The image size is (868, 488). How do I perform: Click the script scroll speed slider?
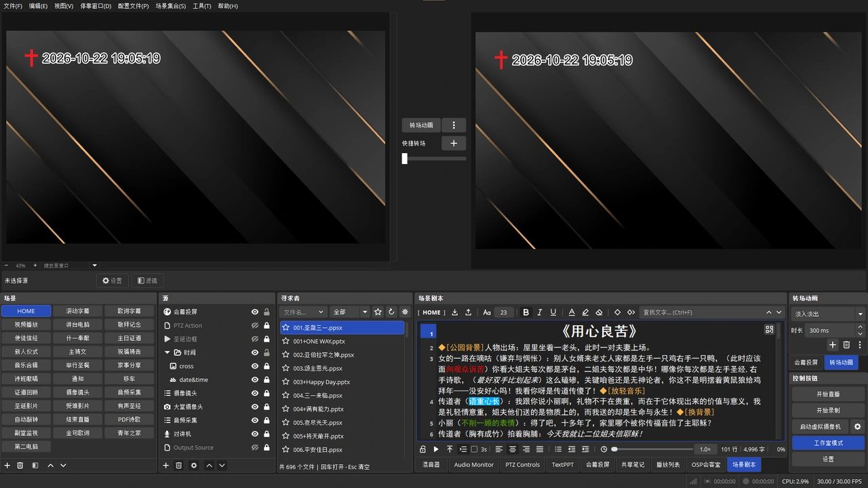652,449
